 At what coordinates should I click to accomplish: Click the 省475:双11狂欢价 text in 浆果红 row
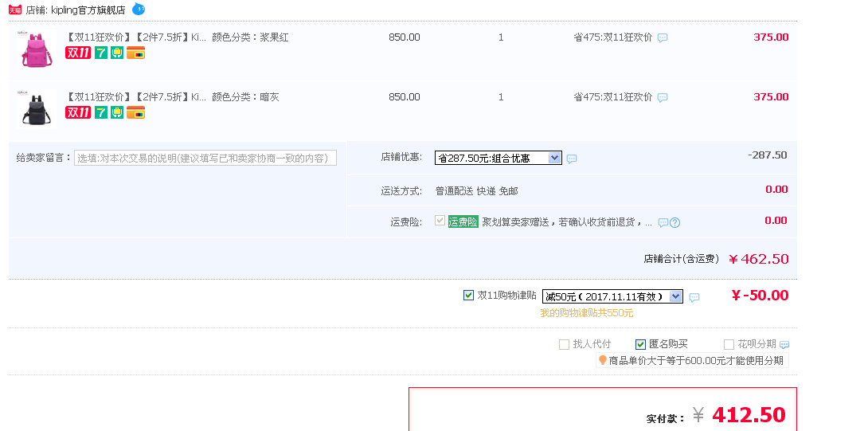[x=613, y=37]
